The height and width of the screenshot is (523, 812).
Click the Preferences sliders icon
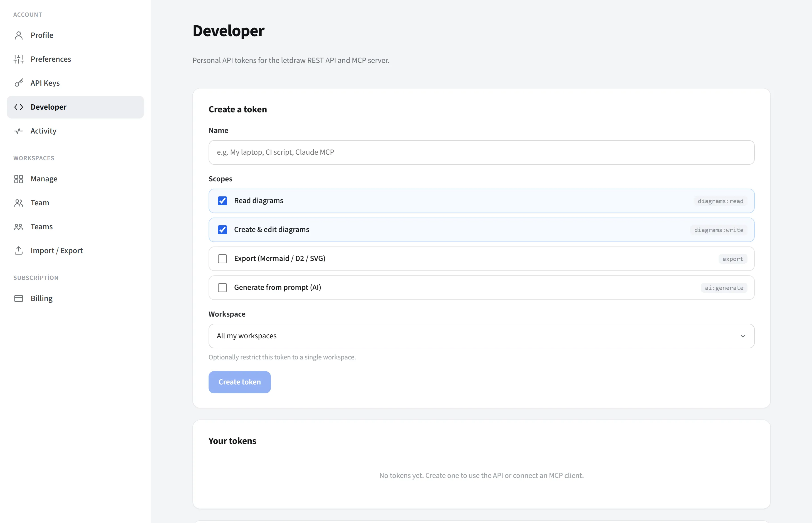[19, 59]
